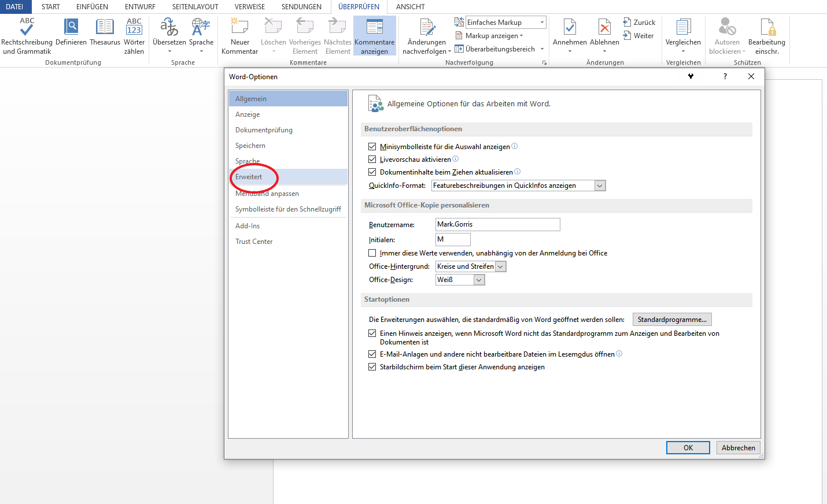This screenshot has height=504, width=827.
Task: Toggle Kommentare anzeigen
Action: coord(375,36)
